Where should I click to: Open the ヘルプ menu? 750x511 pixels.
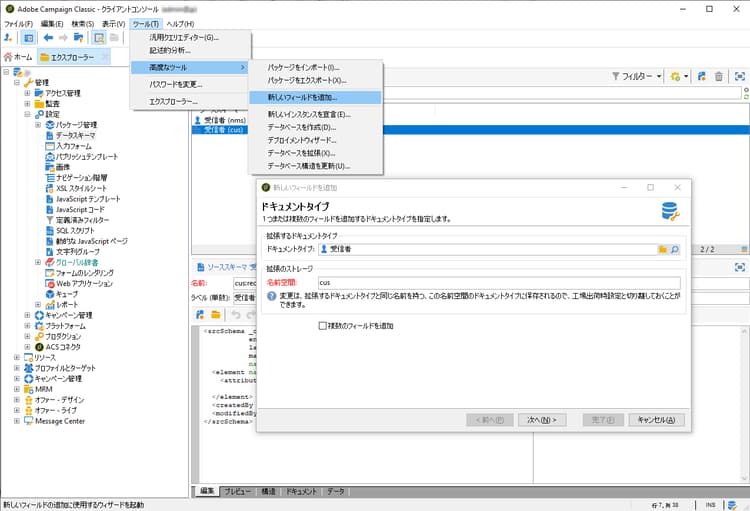pos(180,23)
